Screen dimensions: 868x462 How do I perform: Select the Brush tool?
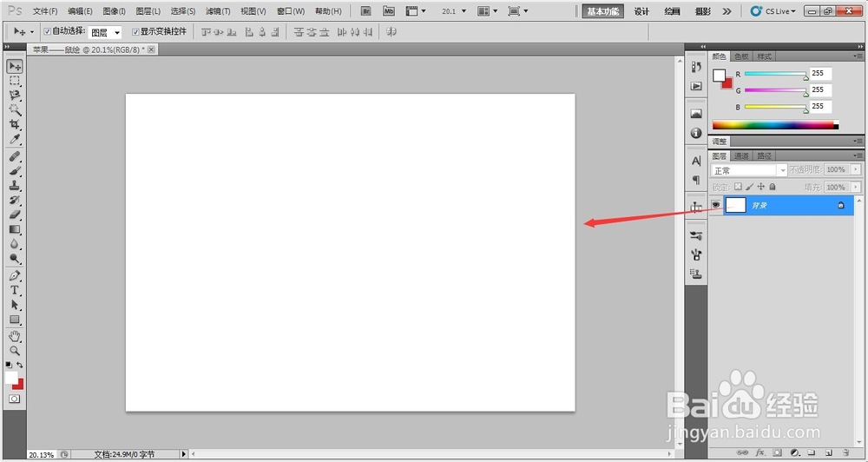point(15,171)
